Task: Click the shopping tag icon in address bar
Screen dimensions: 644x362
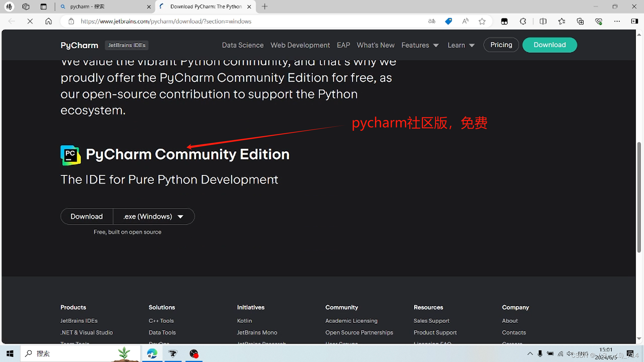Action: point(448,21)
